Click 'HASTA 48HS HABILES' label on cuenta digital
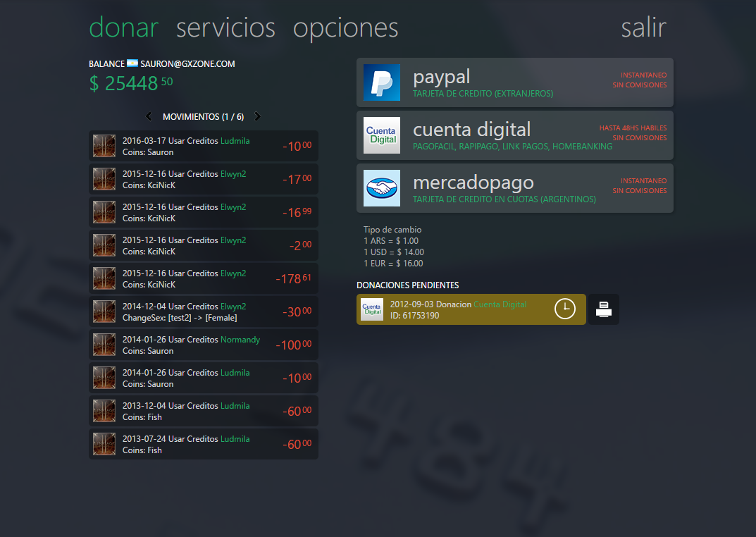This screenshot has width=756, height=537. tap(633, 128)
